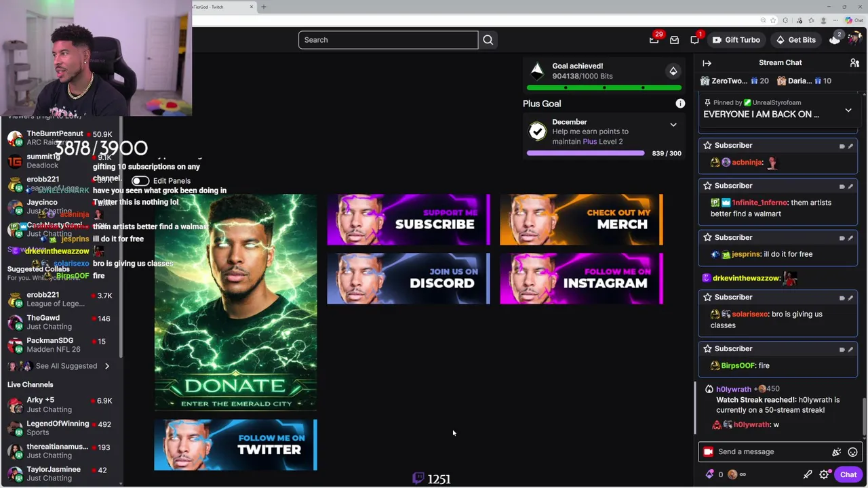Click the Plus goal 839/300 progress bar

[x=585, y=154]
